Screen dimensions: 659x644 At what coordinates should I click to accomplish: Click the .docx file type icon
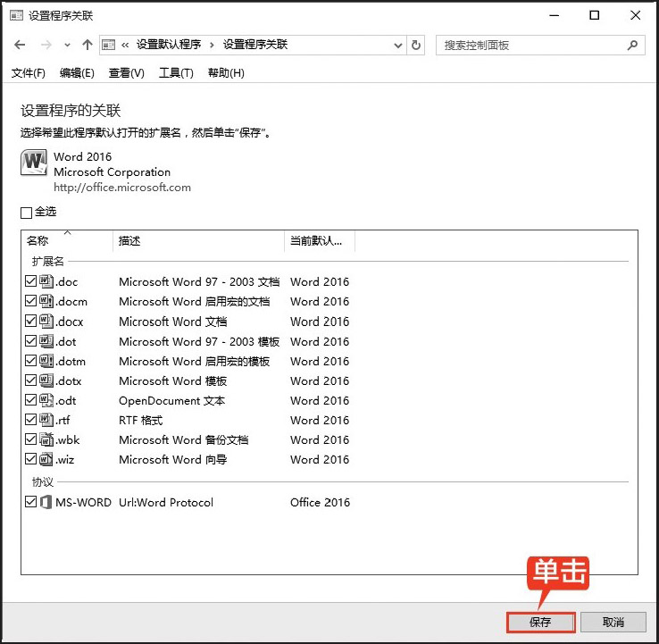[46, 322]
